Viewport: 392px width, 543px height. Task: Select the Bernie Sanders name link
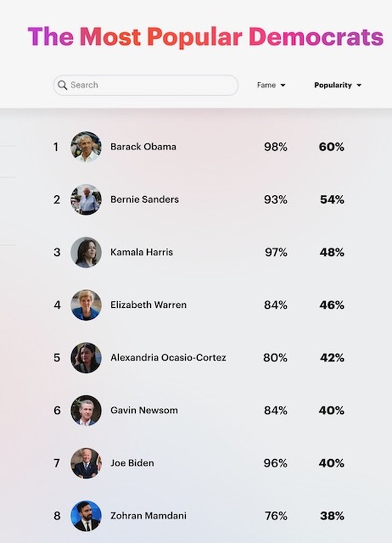pyautogui.click(x=144, y=199)
